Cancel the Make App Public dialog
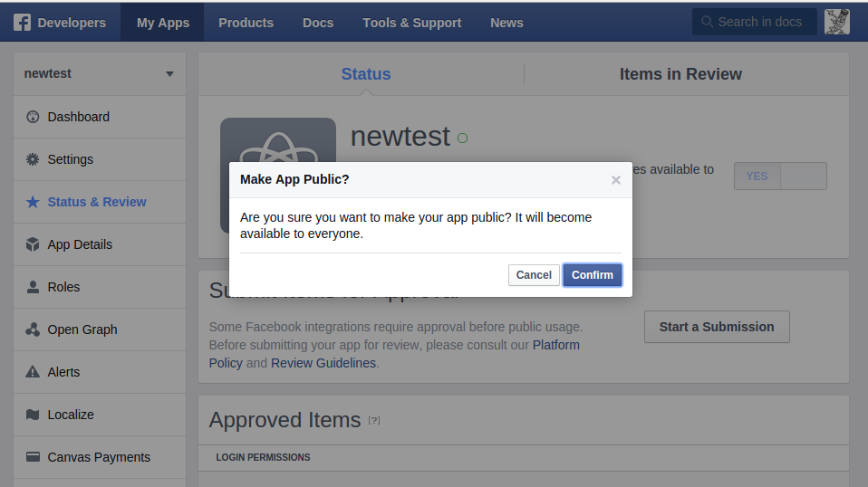The image size is (868, 487). pyautogui.click(x=534, y=275)
